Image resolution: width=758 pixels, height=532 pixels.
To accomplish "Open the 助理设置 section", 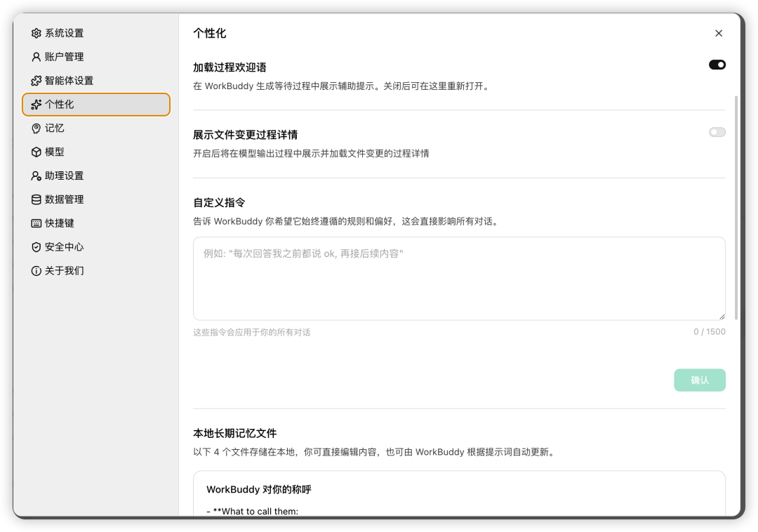I will coord(96,176).
